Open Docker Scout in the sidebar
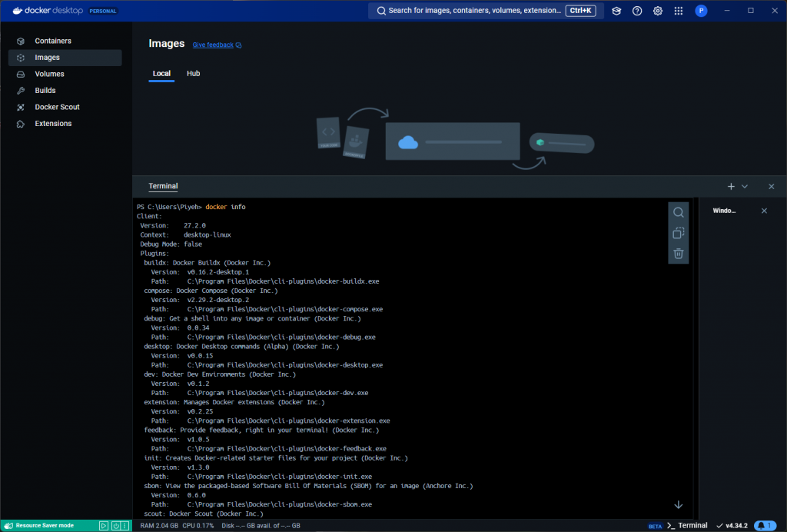 click(65, 108)
